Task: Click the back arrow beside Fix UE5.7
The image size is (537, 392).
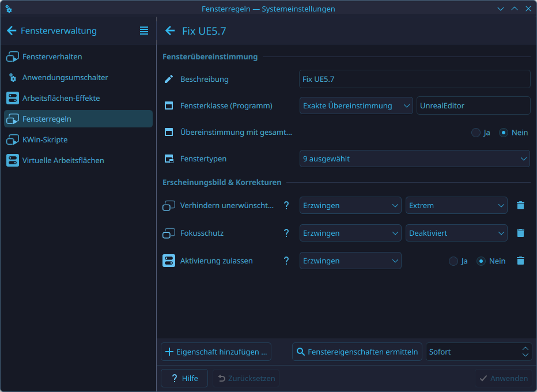Action: [x=169, y=31]
